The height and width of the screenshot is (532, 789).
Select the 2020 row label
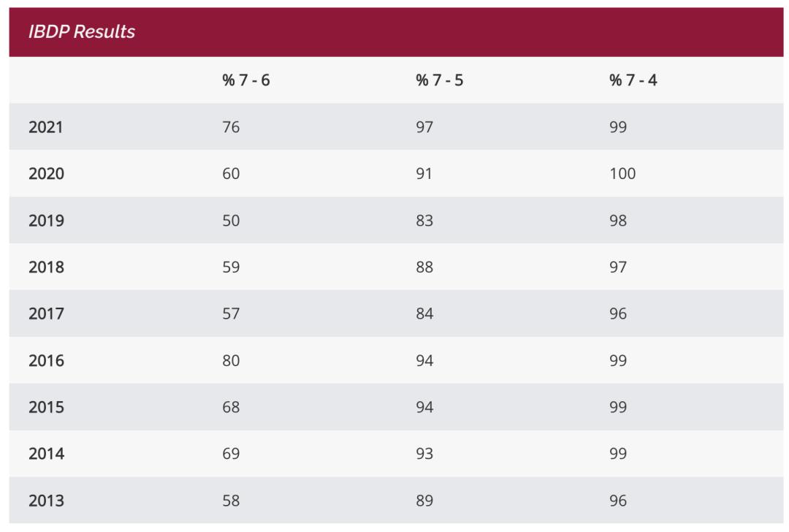(46, 174)
